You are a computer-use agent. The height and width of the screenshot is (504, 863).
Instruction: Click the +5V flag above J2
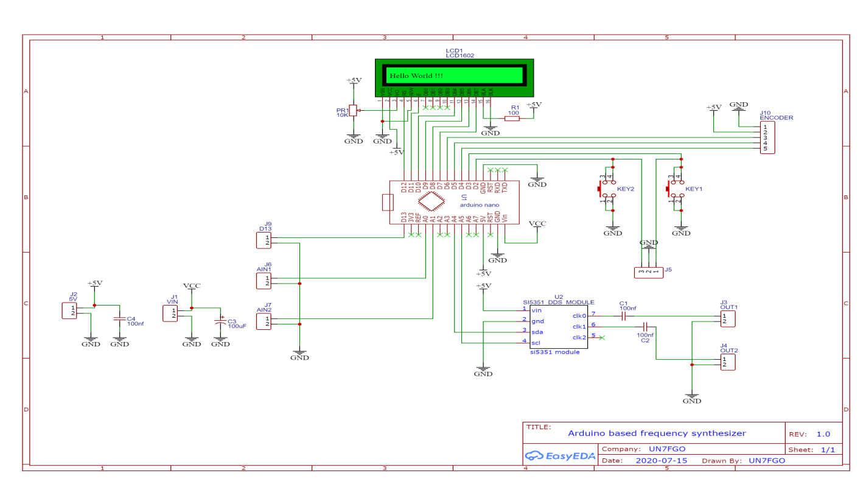point(95,285)
